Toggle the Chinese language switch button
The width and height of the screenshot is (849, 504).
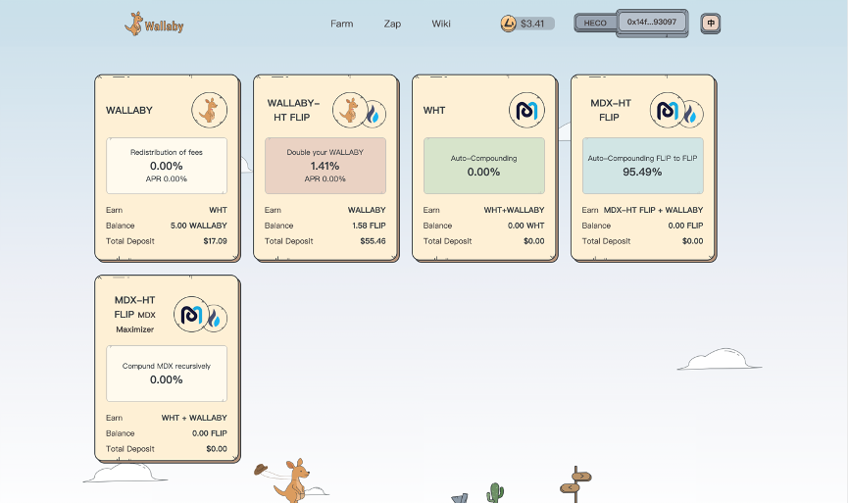(711, 24)
